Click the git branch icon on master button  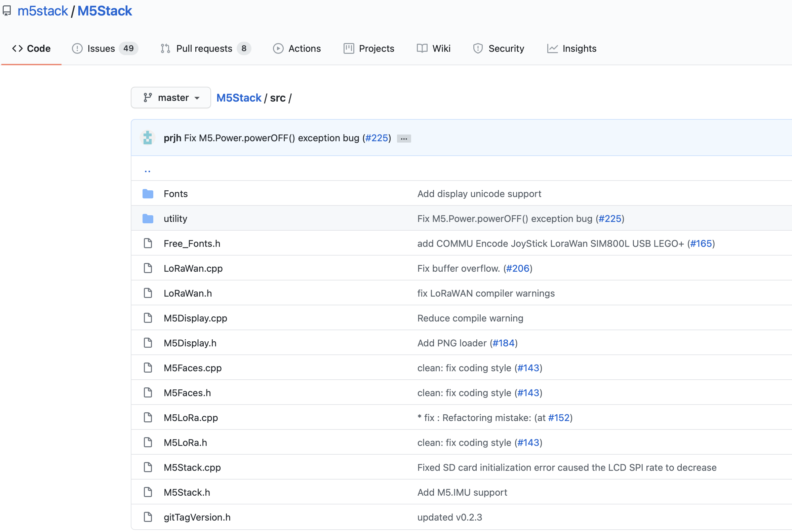click(148, 98)
